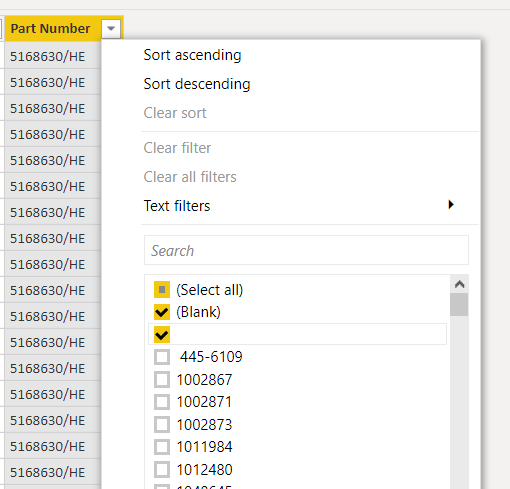
Task: Click the scroll up arrow of values list
Action: click(459, 284)
